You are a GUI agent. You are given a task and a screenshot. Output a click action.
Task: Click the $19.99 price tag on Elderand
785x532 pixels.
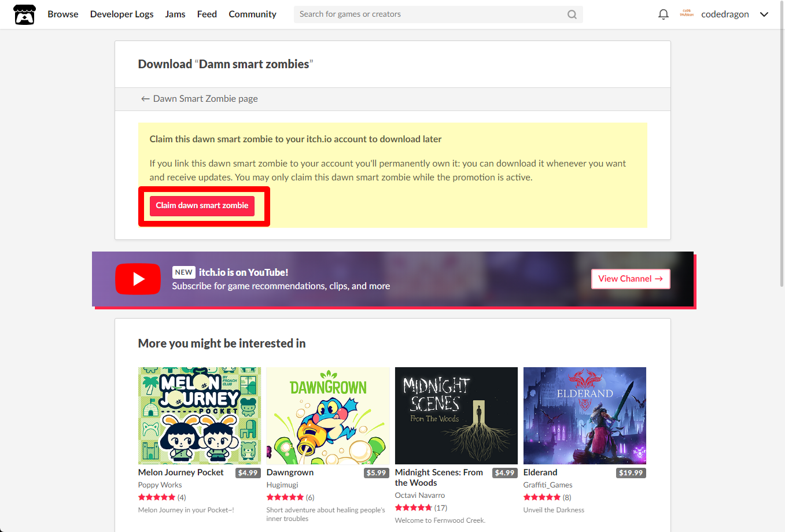[631, 473]
